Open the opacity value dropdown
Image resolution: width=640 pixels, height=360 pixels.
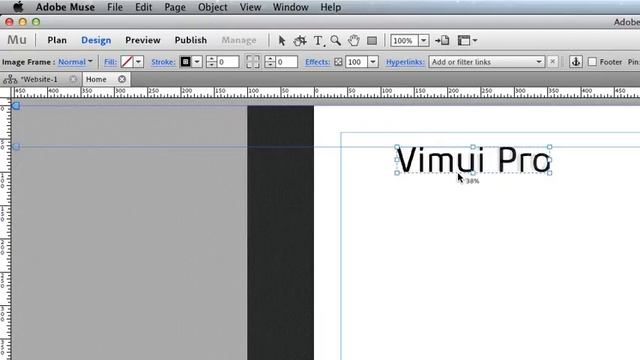(x=373, y=62)
